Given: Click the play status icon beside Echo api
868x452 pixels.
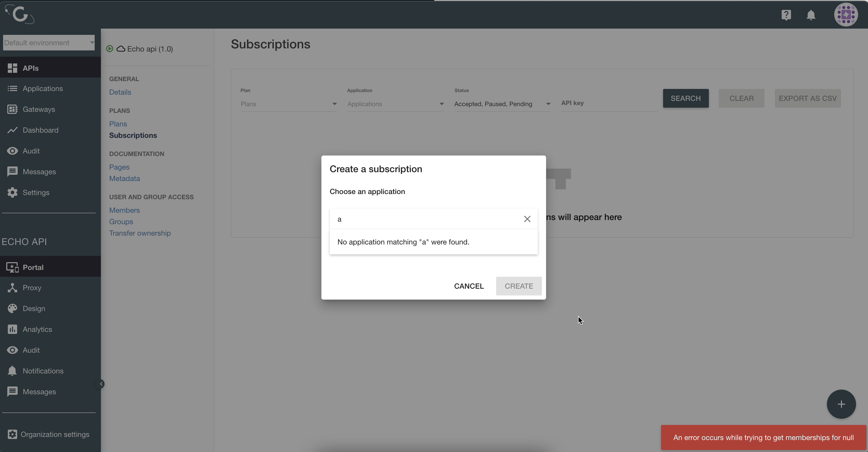Looking at the screenshot, I should pyautogui.click(x=109, y=49).
